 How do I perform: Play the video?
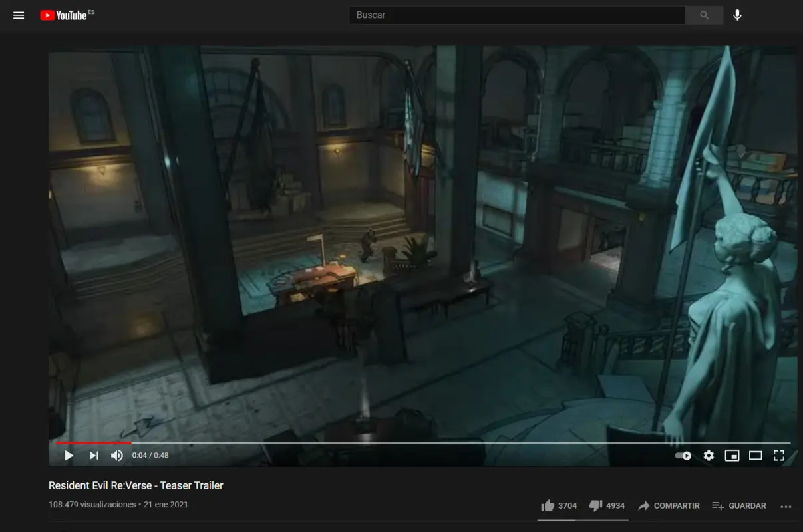coord(69,456)
